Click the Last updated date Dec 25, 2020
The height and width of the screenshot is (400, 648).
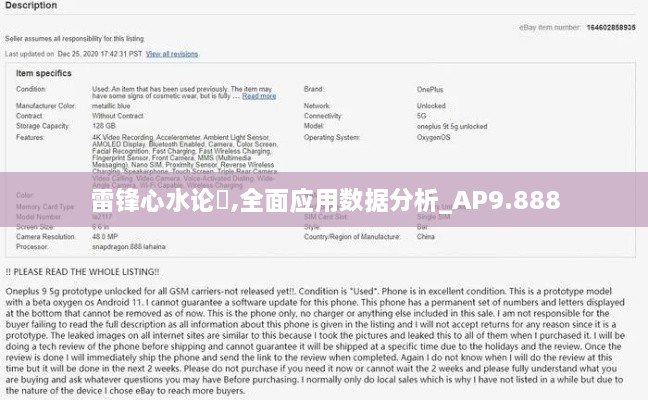(100, 54)
